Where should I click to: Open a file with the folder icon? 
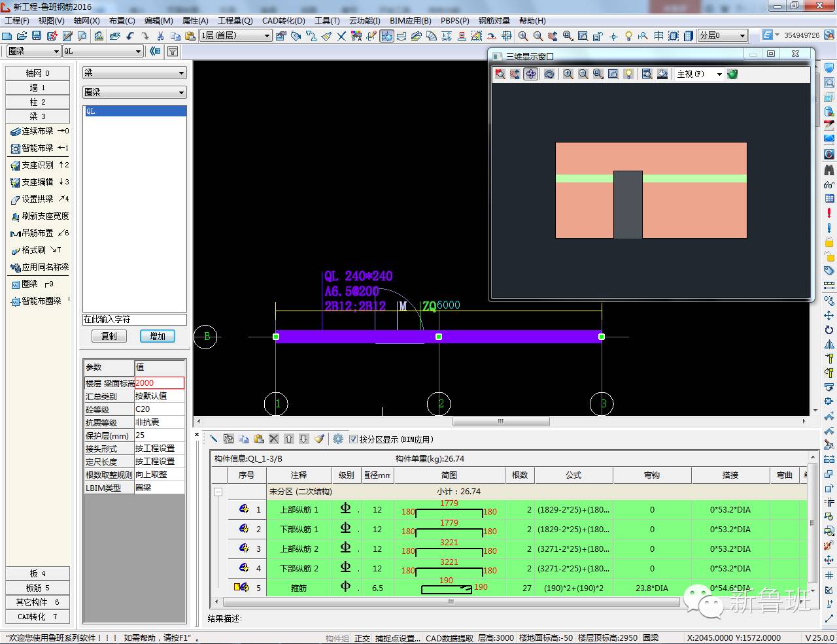[22, 36]
